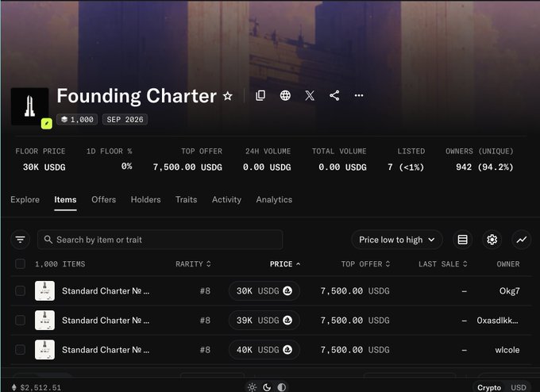
Task: Check the box for wlcole's item row
Action: (21, 350)
